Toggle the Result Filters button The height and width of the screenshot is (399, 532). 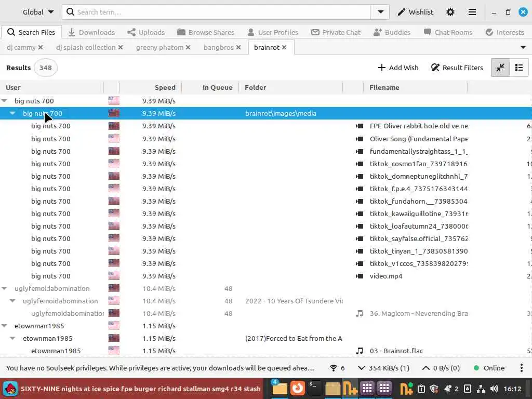click(x=457, y=68)
